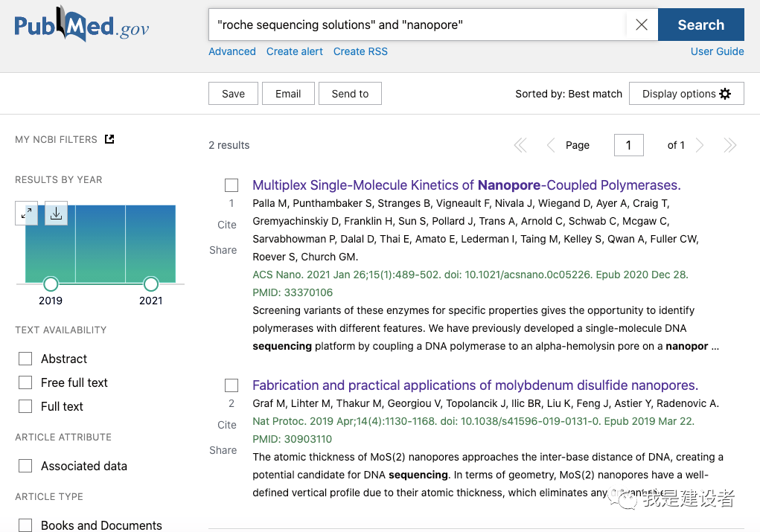Jump to last page double arrow
The width and height of the screenshot is (760, 532).
tap(729, 145)
